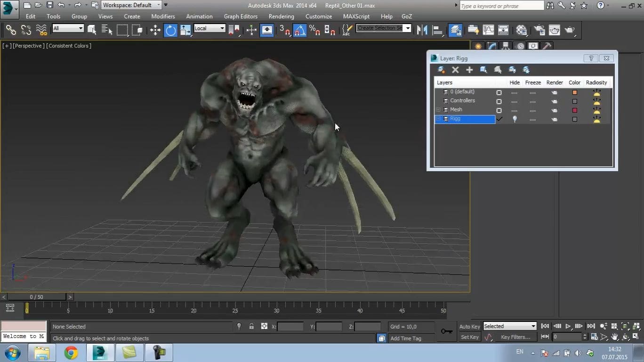Open the selection filter 'All' dropdown
Image resolution: width=644 pixels, height=362 pixels.
[68, 28]
